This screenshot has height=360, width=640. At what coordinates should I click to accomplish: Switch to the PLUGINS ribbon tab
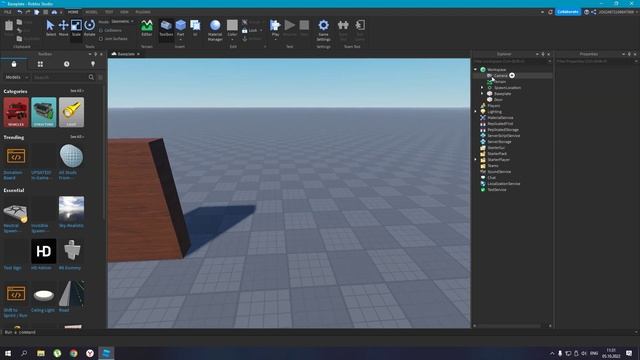pos(143,12)
